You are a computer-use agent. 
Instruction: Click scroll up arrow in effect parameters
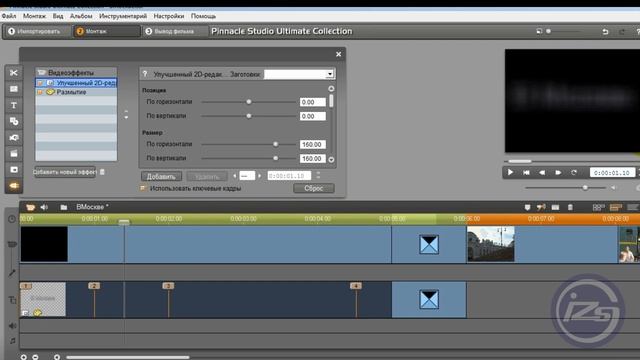click(x=331, y=89)
